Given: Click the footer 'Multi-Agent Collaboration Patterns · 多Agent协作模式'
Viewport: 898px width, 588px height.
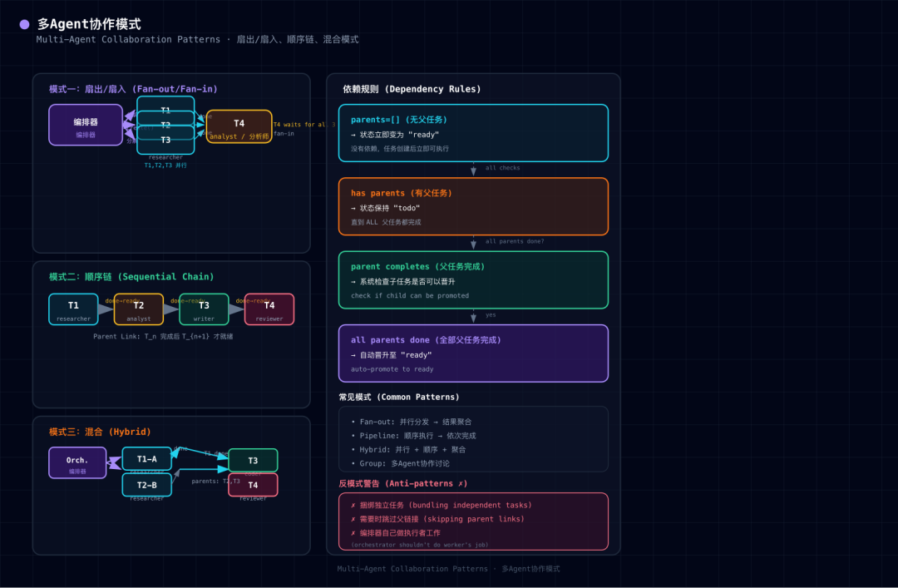Looking at the screenshot, I should click(448, 569).
